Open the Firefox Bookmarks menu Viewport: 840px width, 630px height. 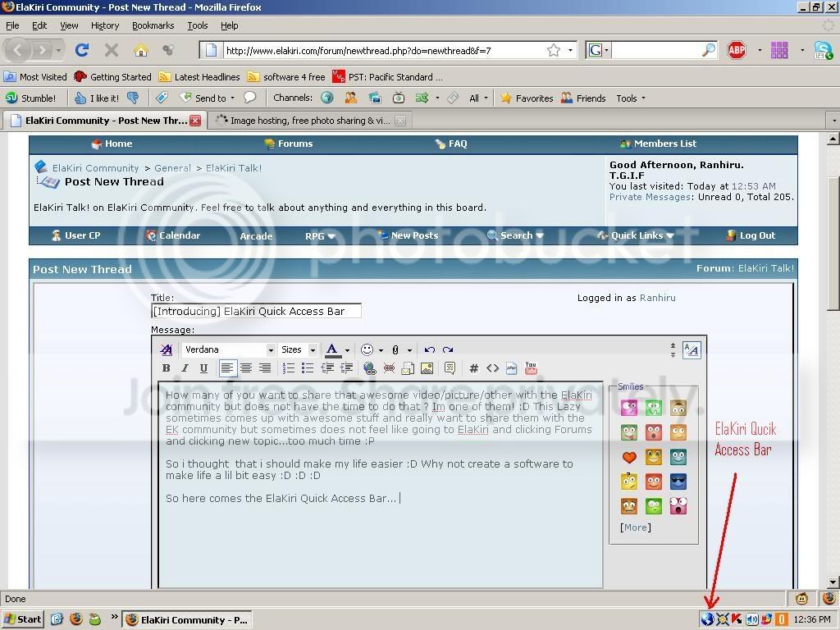tap(153, 25)
